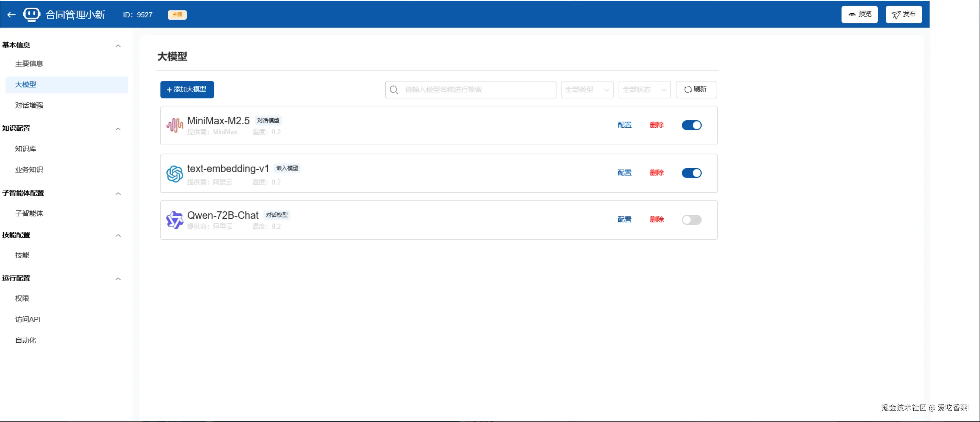Enable the Qwen-72B-Chat model switch

click(691, 220)
